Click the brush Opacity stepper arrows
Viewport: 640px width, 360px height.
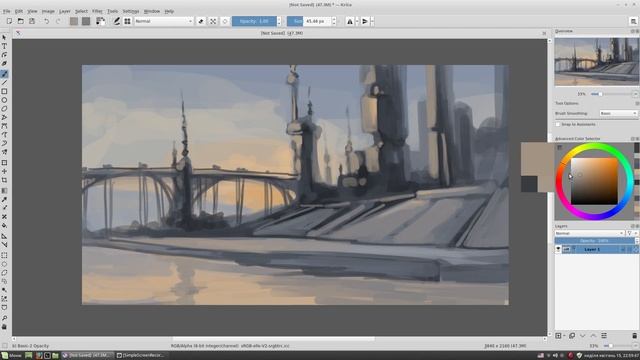pos(279,21)
